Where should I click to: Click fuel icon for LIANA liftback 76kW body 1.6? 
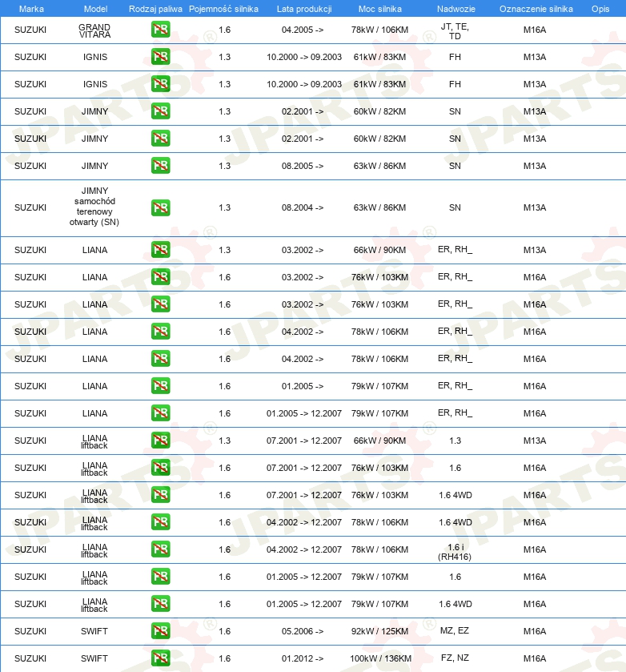point(161,467)
